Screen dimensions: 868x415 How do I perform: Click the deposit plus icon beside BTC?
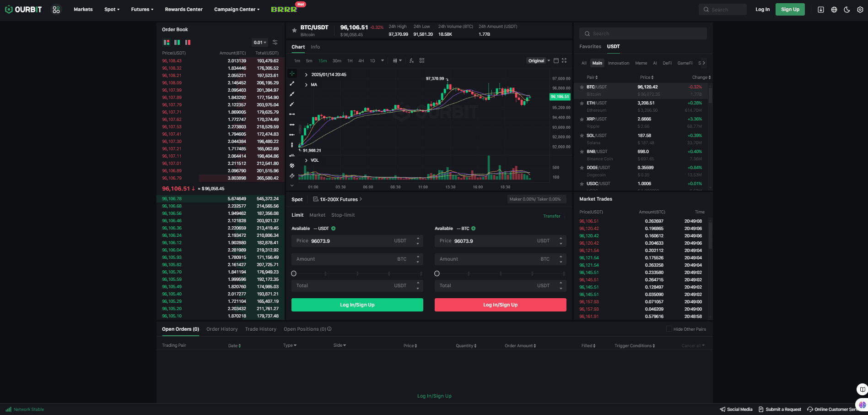pos(474,229)
